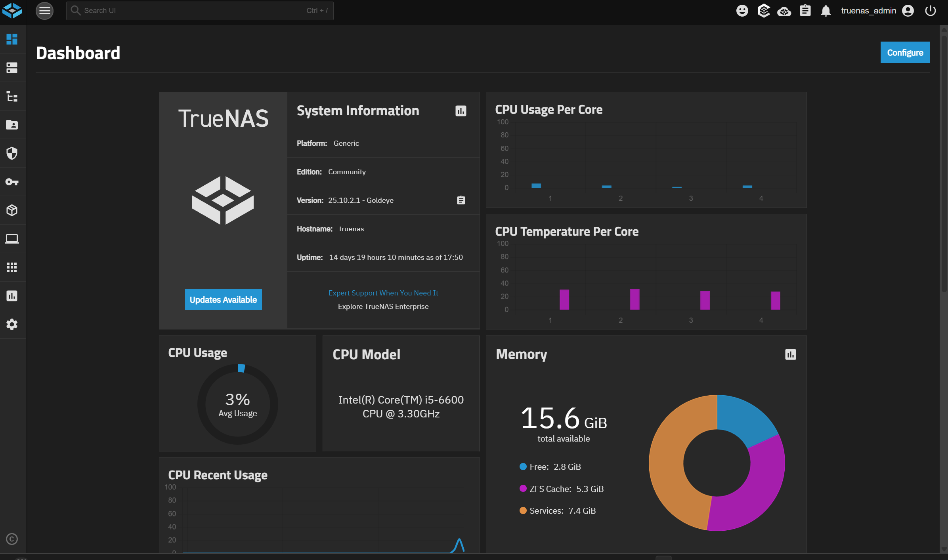
Task: Open the Instances cube sidebar icon
Action: tap(12, 210)
